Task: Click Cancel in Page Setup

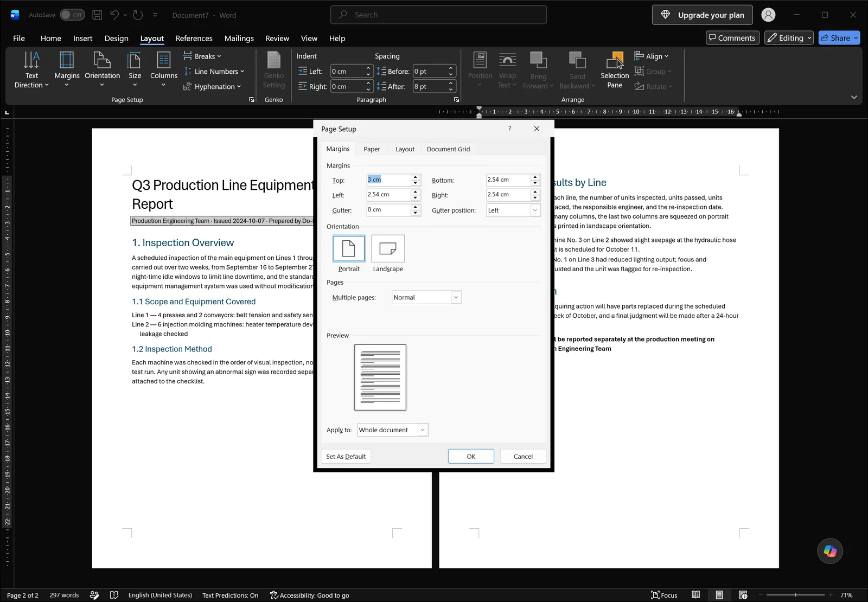Action: tap(523, 457)
